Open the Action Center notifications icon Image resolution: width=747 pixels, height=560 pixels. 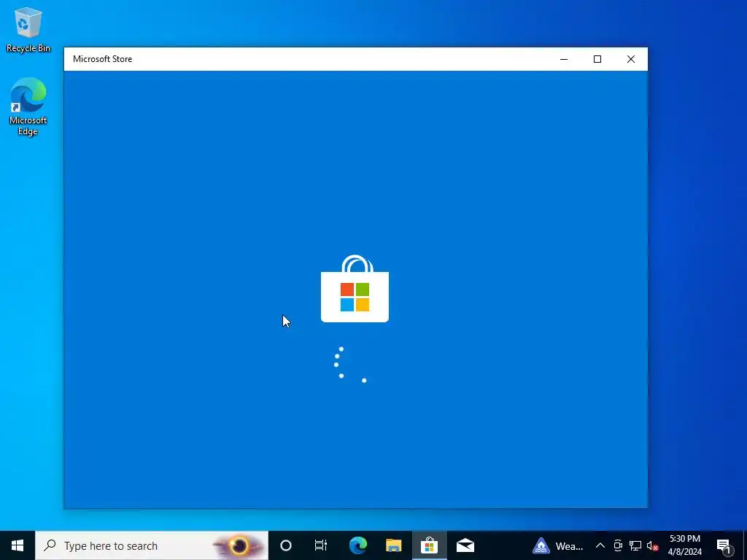tap(723, 545)
